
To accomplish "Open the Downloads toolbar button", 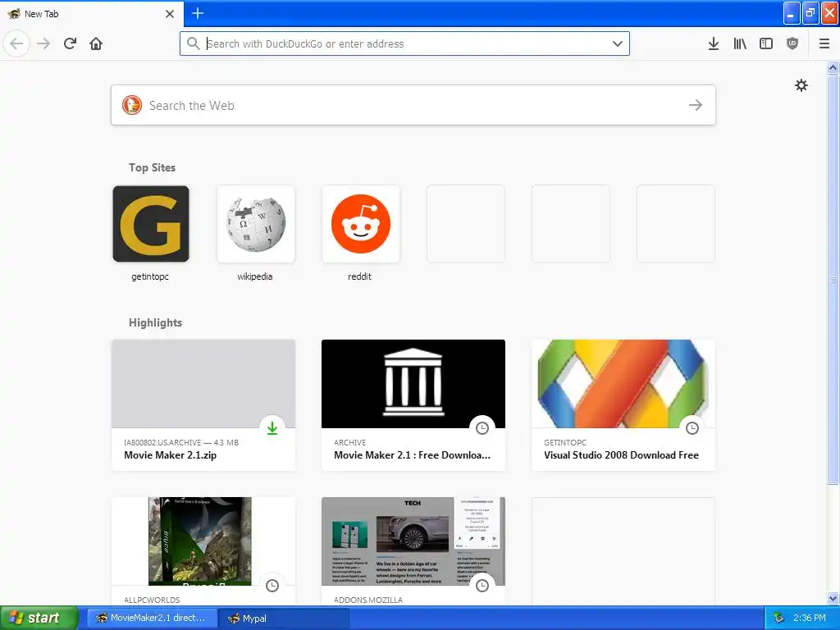I will [x=713, y=43].
